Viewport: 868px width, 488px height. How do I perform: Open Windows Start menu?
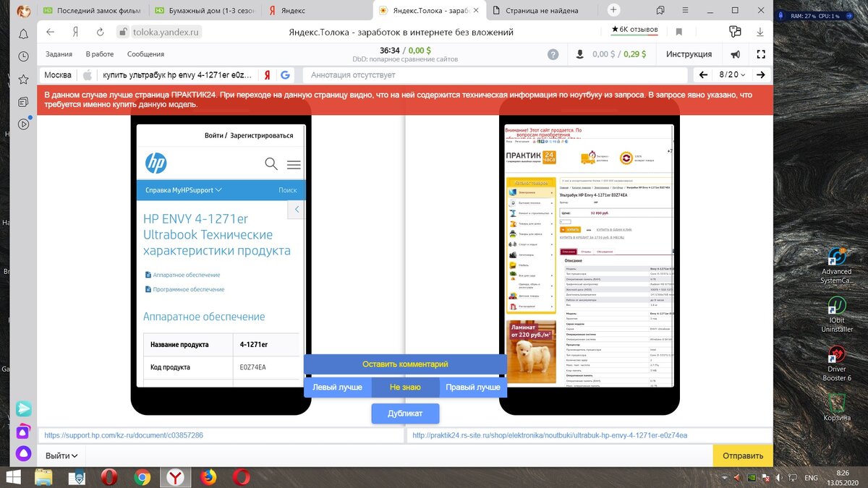(13, 477)
